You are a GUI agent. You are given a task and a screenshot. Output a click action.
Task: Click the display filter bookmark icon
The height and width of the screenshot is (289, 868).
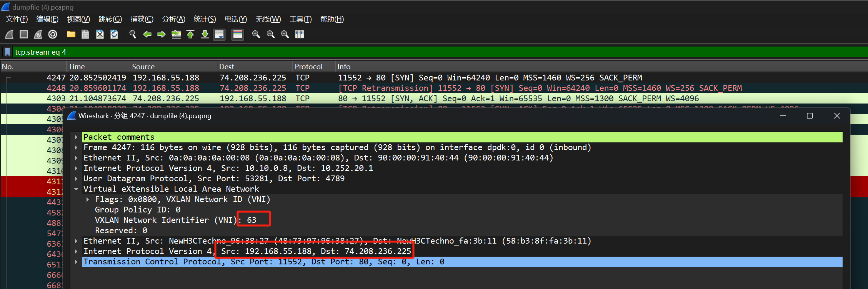click(x=7, y=52)
